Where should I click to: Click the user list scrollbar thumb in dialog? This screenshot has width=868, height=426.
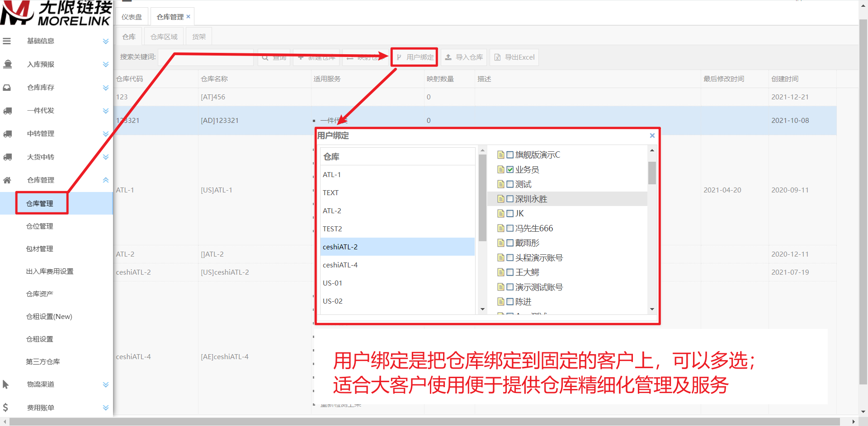pyautogui.click(x=652, y=173)
